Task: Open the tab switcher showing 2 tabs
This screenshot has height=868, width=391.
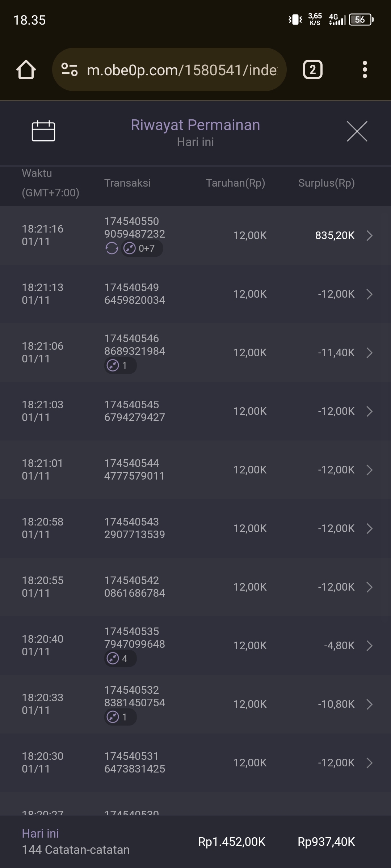Action: (312, 69)
